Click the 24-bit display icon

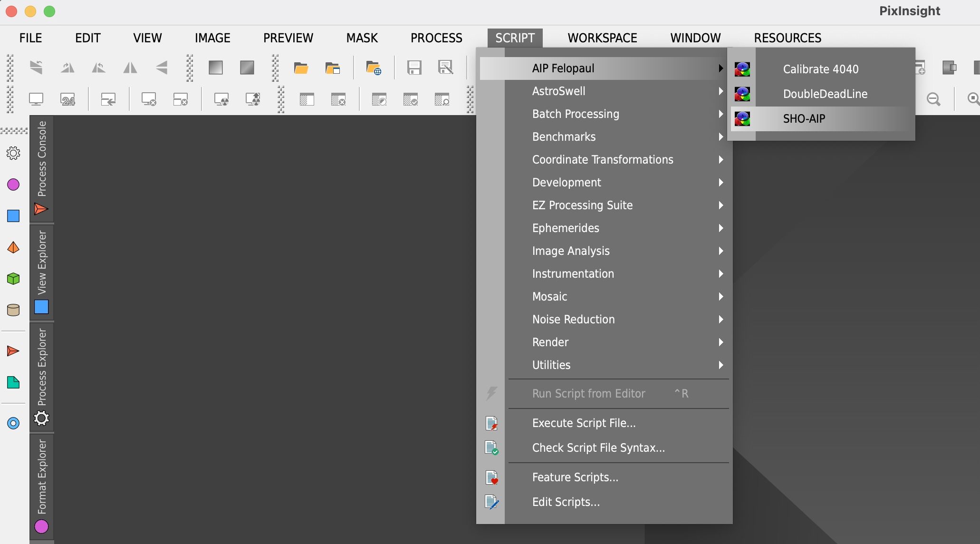pos(68,100)
